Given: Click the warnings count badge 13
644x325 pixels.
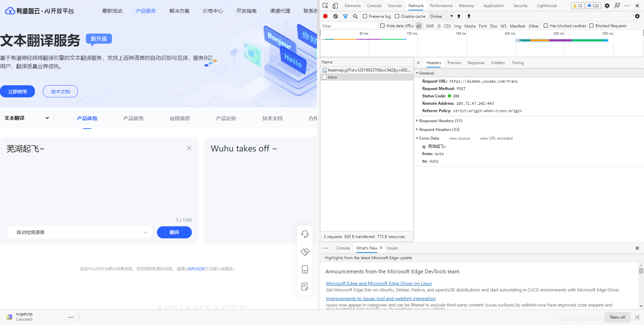Looking at the screenshot, I should point(578,6).
